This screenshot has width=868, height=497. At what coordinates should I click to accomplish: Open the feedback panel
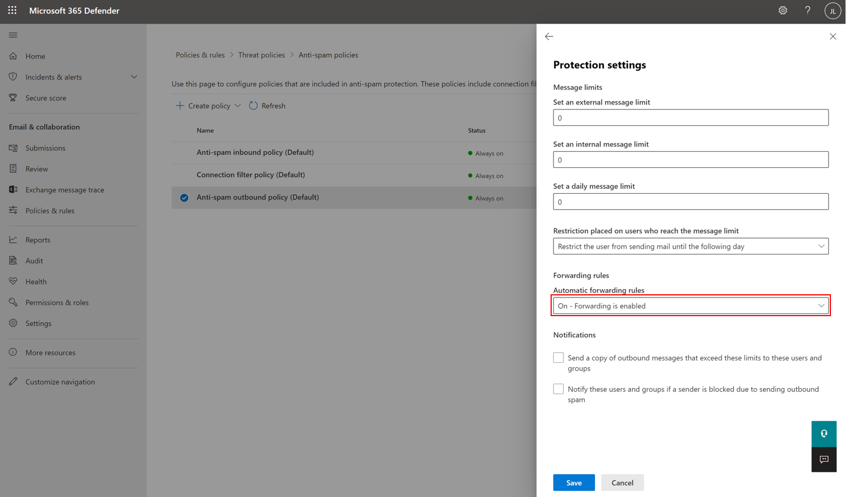coord(824,459)
